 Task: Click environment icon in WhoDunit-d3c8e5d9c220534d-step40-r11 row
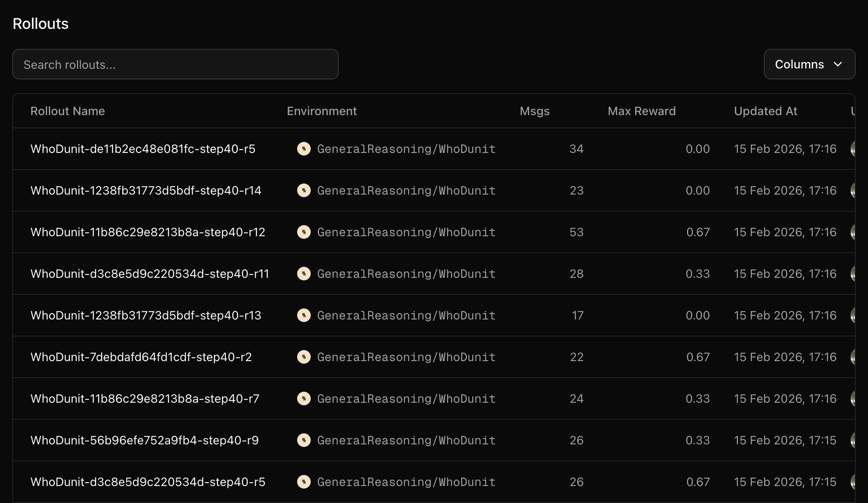click(304, 274)
